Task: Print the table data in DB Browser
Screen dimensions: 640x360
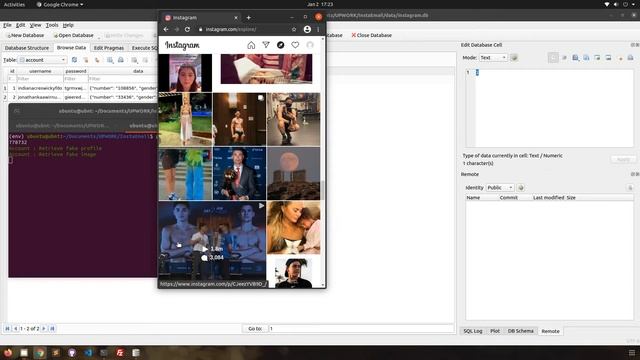Action: (x=121, y=60)
